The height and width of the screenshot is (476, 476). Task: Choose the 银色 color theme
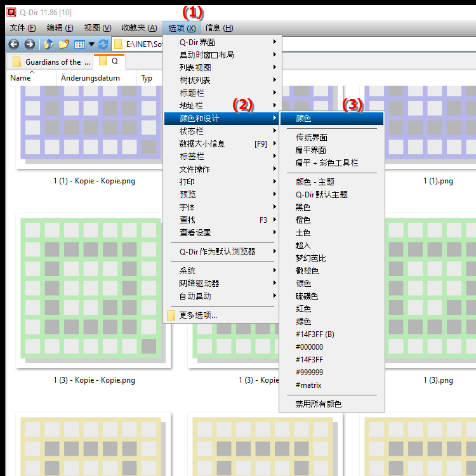(331, 284)
